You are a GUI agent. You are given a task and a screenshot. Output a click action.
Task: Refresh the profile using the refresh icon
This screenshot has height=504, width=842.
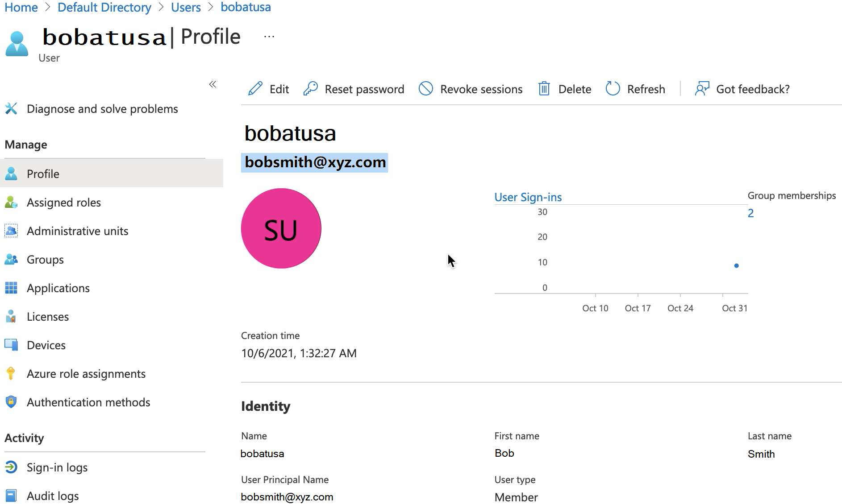point(613,89)
